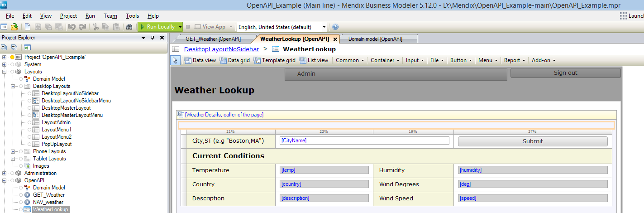Open the Container widgets dropdown

coord(385,60)
